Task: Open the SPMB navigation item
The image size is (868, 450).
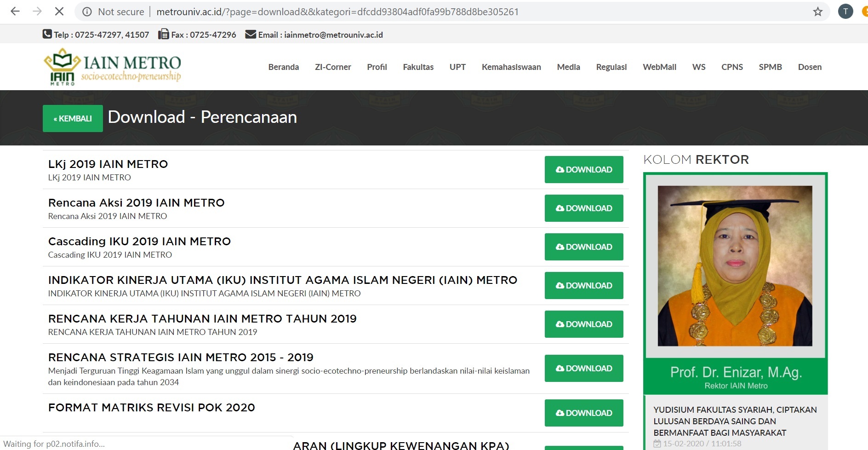Action: click(770, 67)
